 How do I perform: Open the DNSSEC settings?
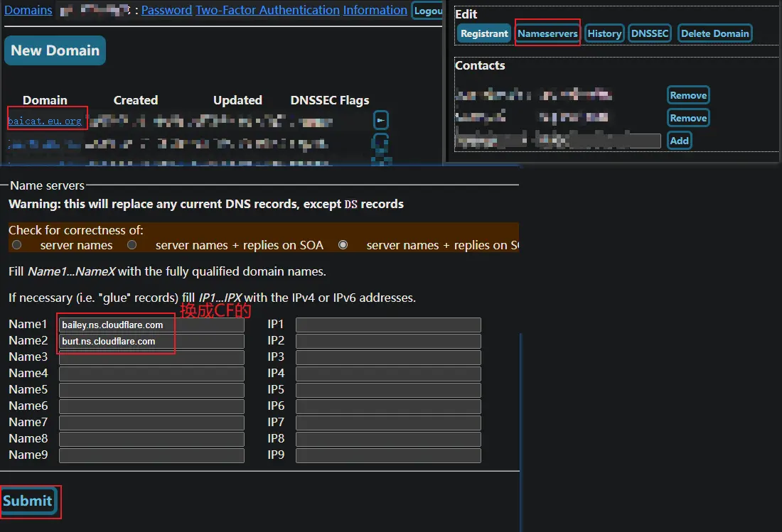click(650, 33)
